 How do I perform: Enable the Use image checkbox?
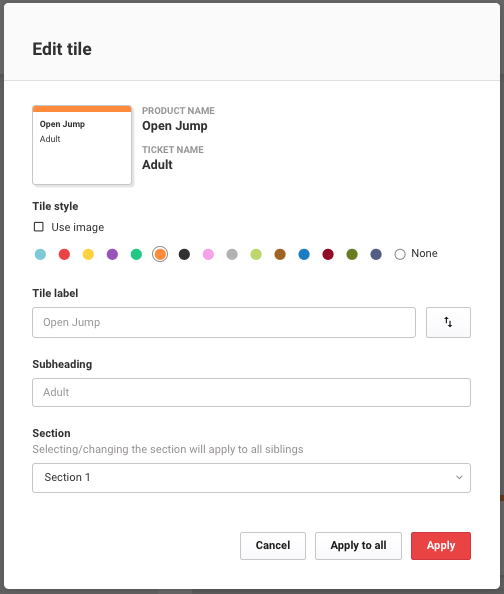pyautogui.click(x=39, y=227)
